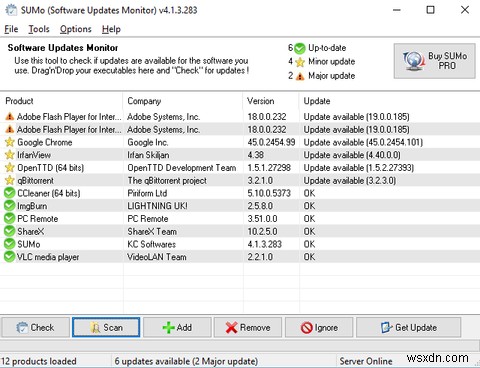The width and height of the screenshot is (480, 368).
Task: Click company cell 'Piriform Ltd'
Action: [x=147, y=193]
